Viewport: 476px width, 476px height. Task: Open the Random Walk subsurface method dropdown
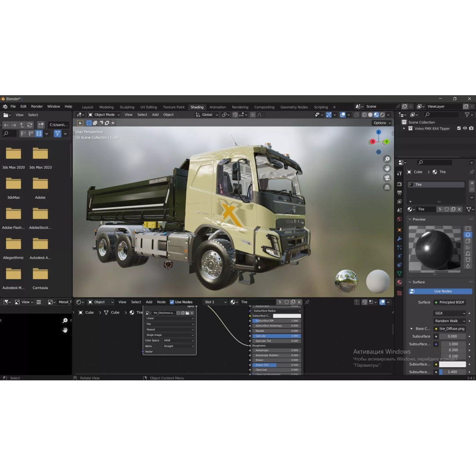(450, 321)
